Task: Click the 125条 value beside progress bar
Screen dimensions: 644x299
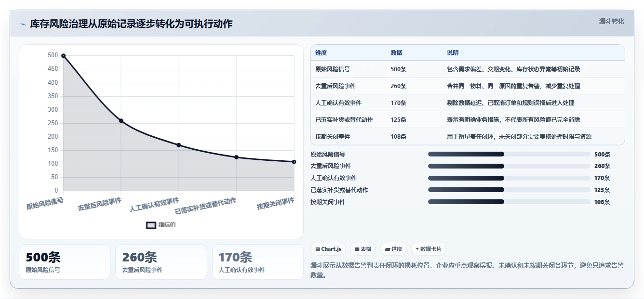Action: click(602, 190)
